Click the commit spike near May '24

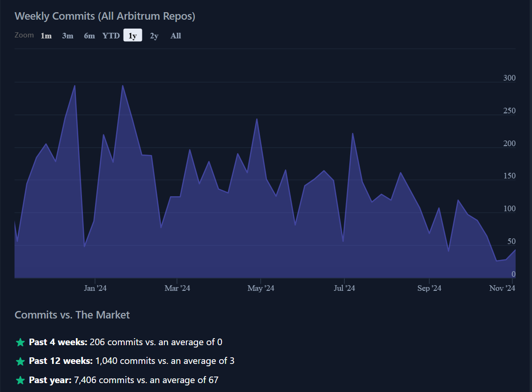257,121
